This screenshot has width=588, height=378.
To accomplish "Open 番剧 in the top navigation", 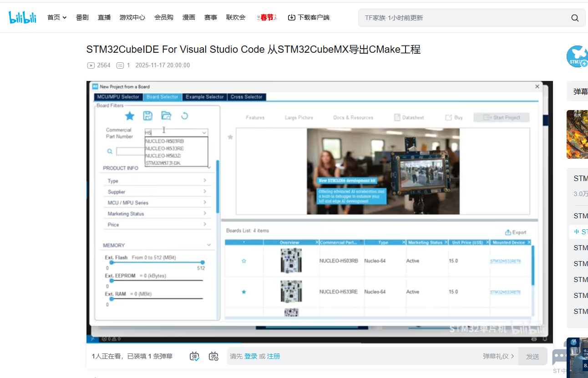I will point(82,17).
